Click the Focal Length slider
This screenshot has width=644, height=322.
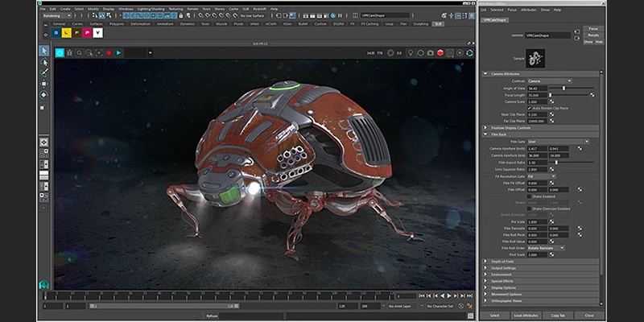(569, 95)
